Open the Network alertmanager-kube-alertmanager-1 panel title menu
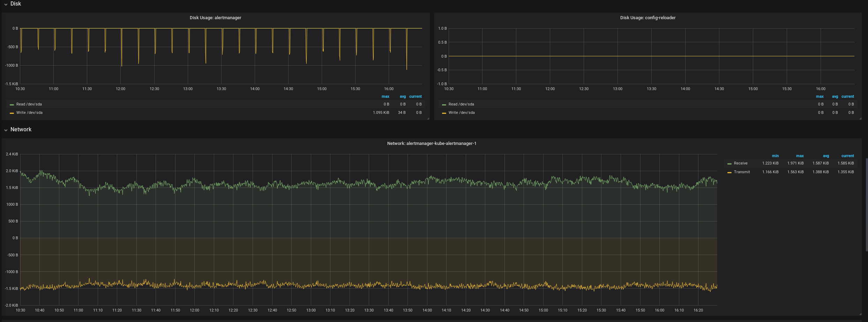The image size is (868, 322). (432, 144)
